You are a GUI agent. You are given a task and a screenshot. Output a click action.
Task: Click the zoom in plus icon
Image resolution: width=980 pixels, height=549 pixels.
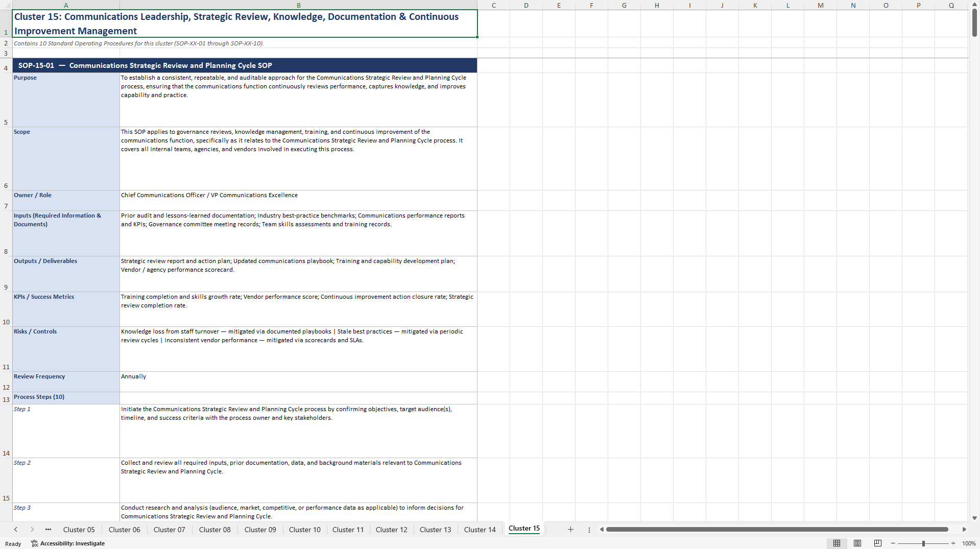coord(953,543)
